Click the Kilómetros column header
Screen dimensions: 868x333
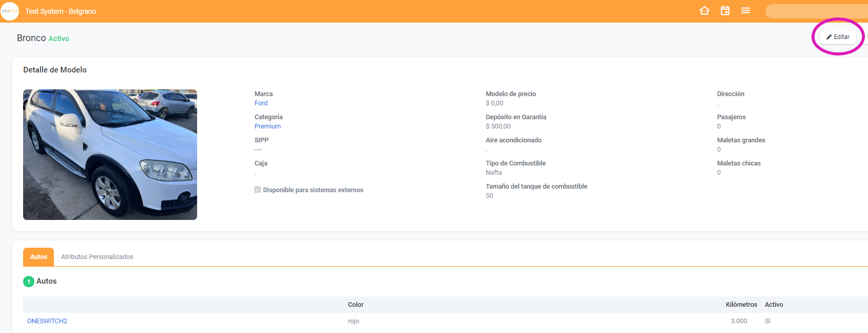click(x=741, y=305)
